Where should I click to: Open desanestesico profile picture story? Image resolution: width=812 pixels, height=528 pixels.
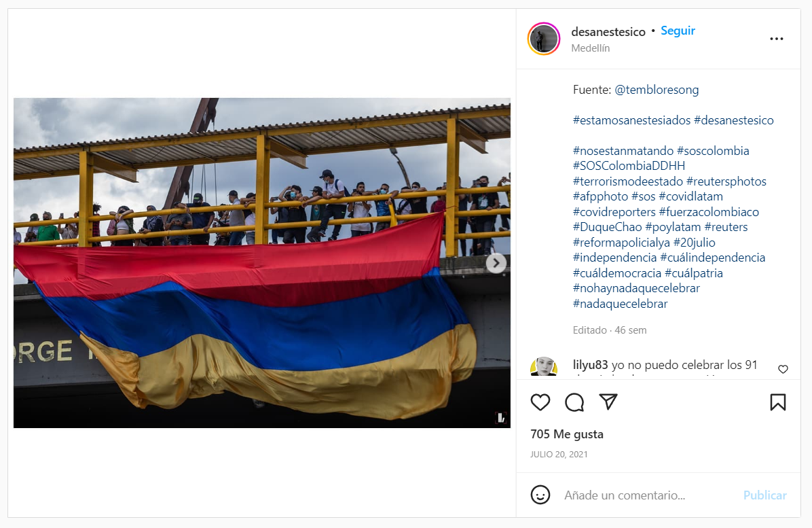(x=544, y=39)
